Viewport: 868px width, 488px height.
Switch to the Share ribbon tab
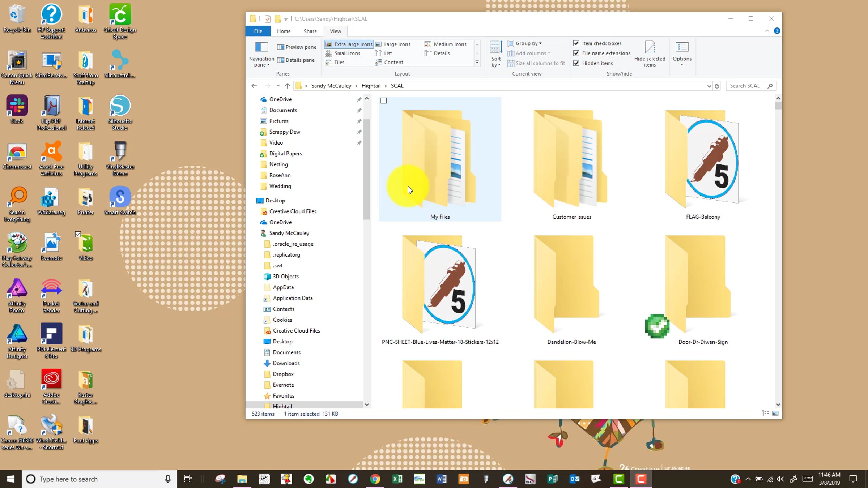click(x=310, y=31)
